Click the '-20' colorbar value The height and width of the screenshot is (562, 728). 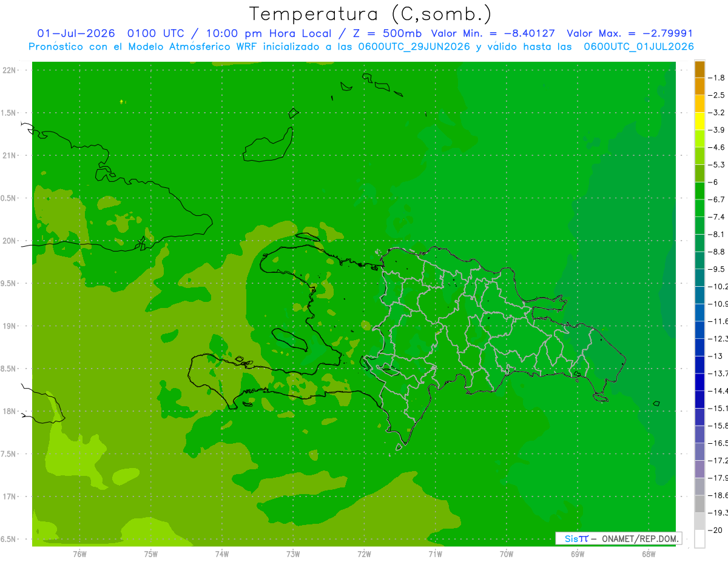point(715,530)
